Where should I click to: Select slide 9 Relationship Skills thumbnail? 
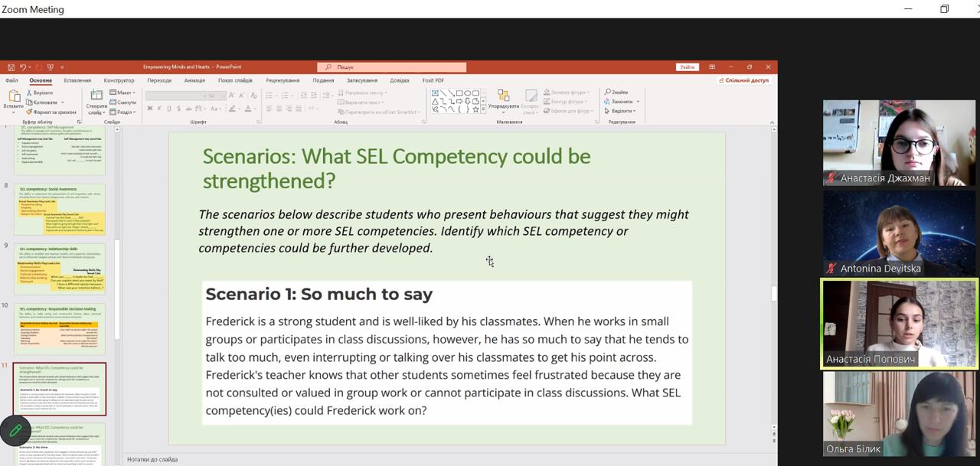point(60,269)
